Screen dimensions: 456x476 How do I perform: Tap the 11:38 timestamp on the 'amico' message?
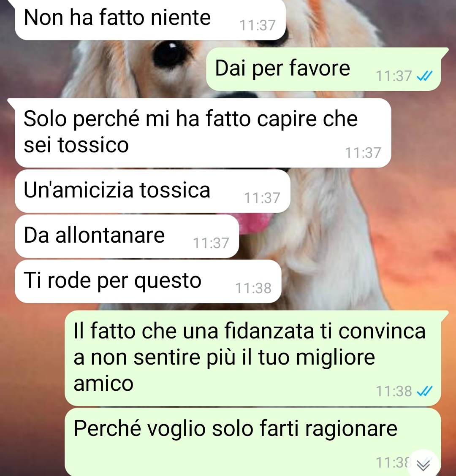pyautogui.click(x=394, y=391)
